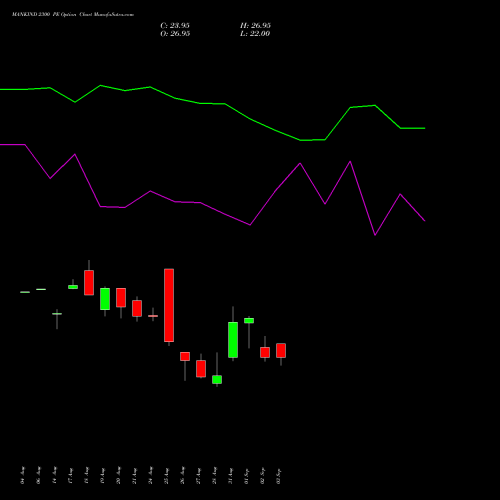Select the last red candlestick on the right

click(281, 350)
